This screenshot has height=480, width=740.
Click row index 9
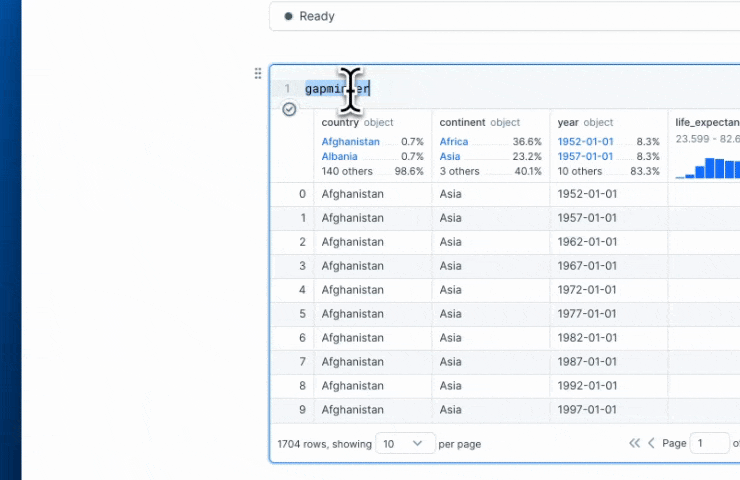click(x=302, y=410)
